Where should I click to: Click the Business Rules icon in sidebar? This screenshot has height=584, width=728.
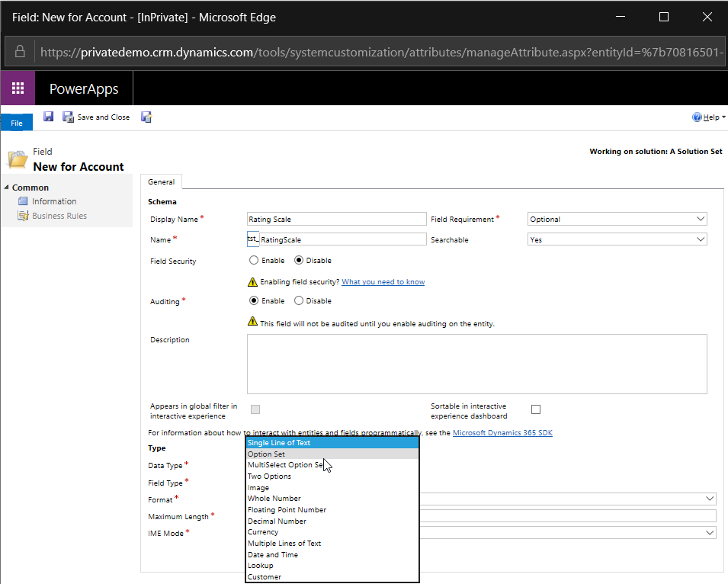(24, 216)
